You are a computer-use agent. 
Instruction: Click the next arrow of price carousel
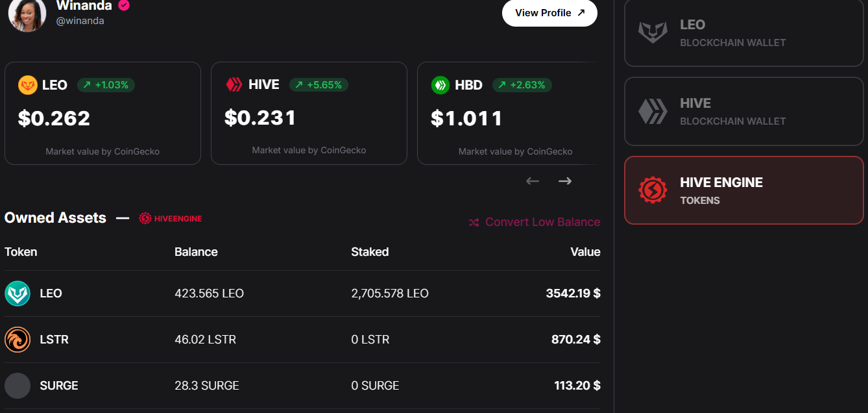[x=565, y=181]
